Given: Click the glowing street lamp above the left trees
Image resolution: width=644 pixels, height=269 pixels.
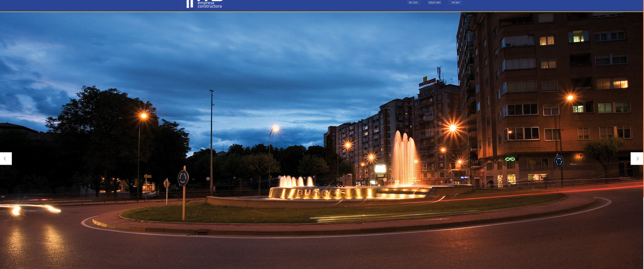Looking at the screenshot, I should [143, 116].
